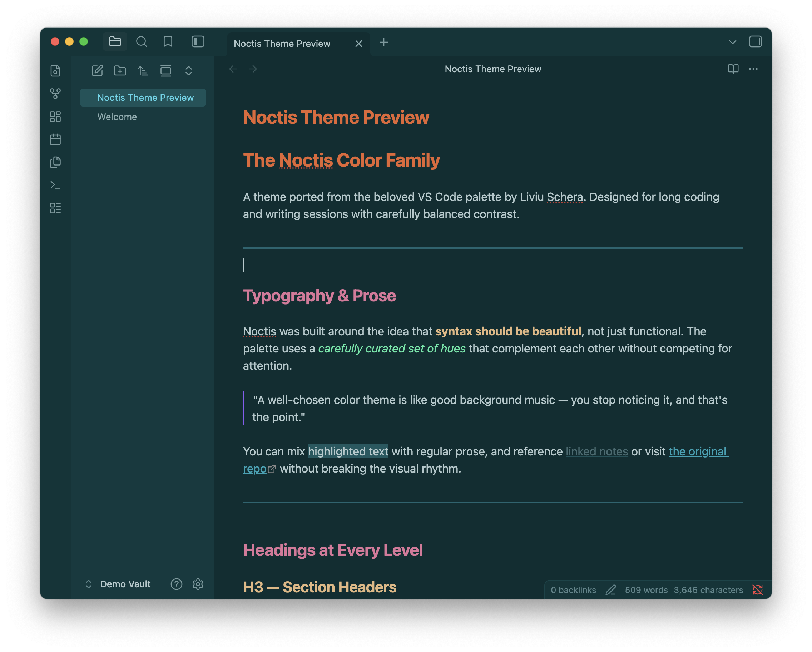Image resolution: width=812 pixels, height=652 pixels.
Task: Click The Noctis Color Family heading
Action: (341, 160)
